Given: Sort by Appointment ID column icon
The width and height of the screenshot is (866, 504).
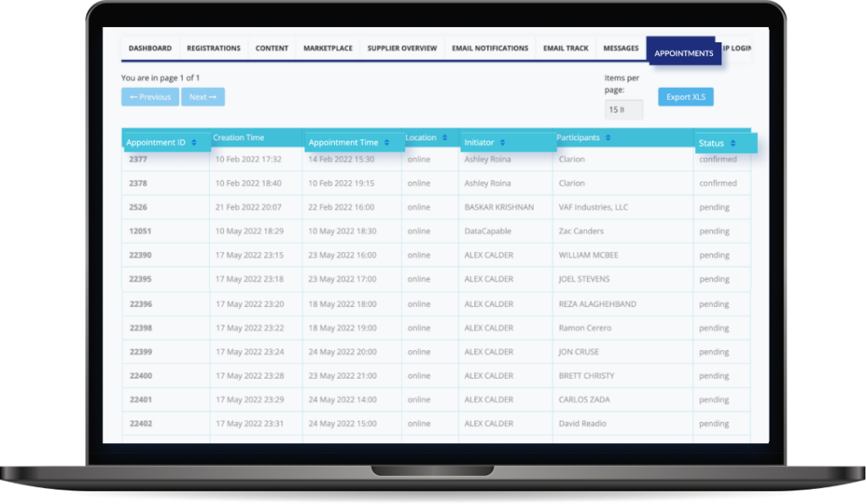Looking at the screenshot, I should tap(195, 143).
